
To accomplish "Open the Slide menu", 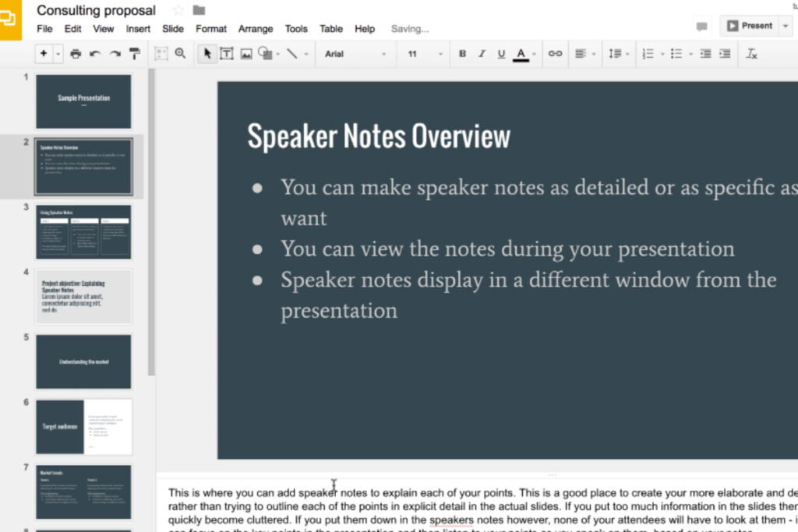I will [172, 29].
